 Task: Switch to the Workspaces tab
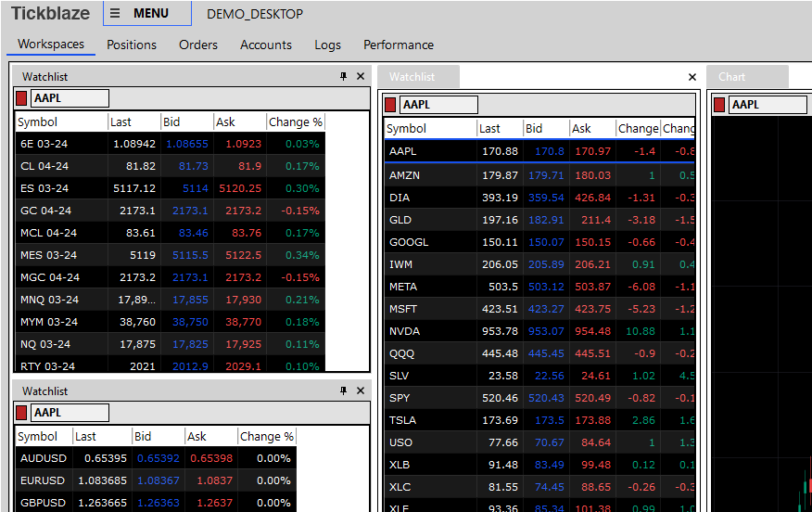[51, 44]
